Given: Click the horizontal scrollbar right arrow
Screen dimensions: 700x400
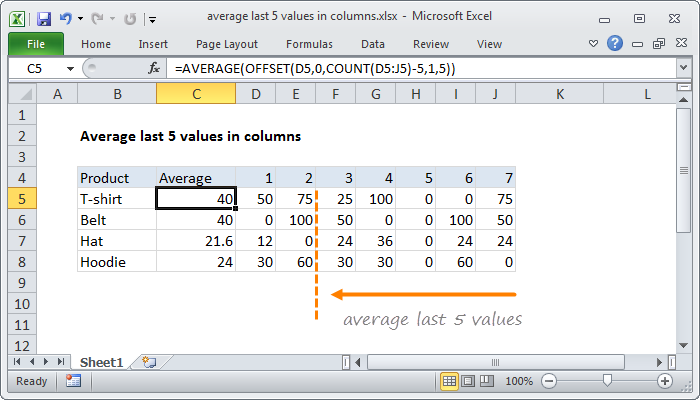Looking at the screenshot, I should coord(660,362).
